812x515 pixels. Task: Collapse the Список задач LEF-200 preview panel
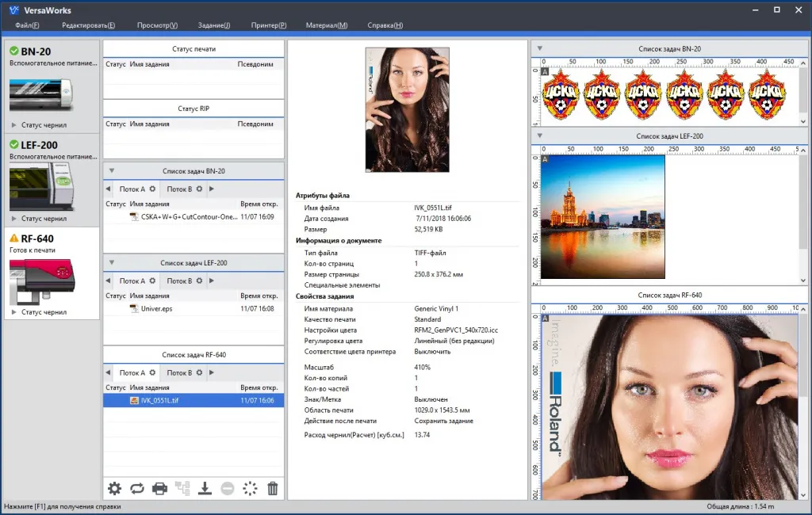pyautogui.click(x=540, y=136)
